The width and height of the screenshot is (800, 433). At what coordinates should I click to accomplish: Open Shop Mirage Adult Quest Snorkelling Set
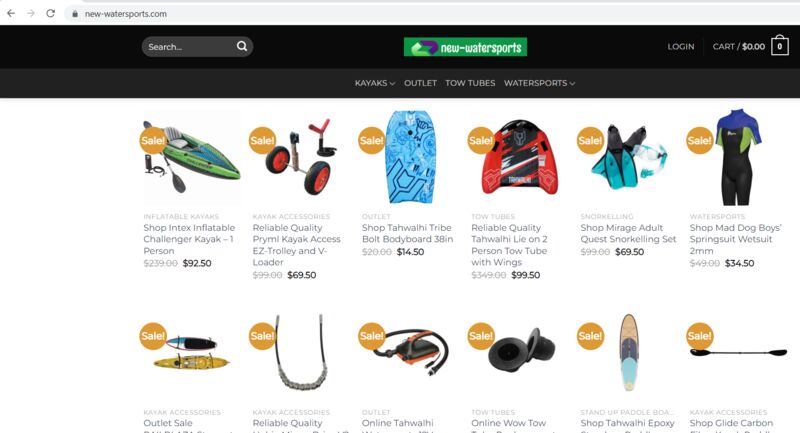click(x=628, y=233)
